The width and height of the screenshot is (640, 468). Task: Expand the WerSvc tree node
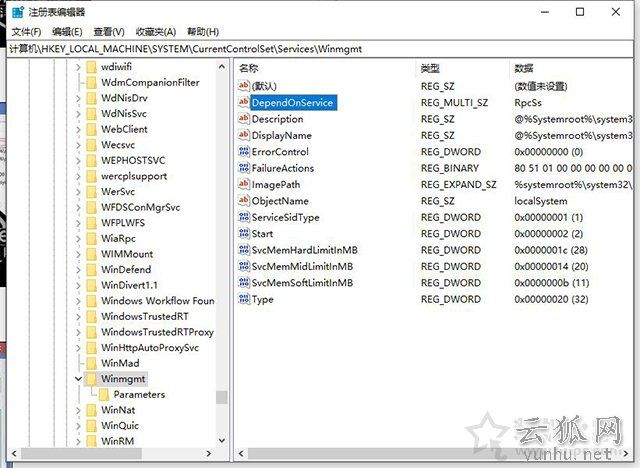[78, 191]
